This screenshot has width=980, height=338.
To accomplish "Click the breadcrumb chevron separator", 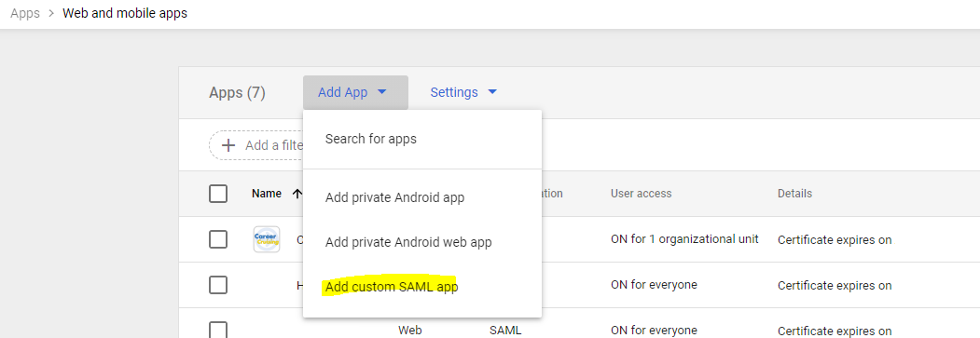I will pyautogui.click(x=51, y=13).
